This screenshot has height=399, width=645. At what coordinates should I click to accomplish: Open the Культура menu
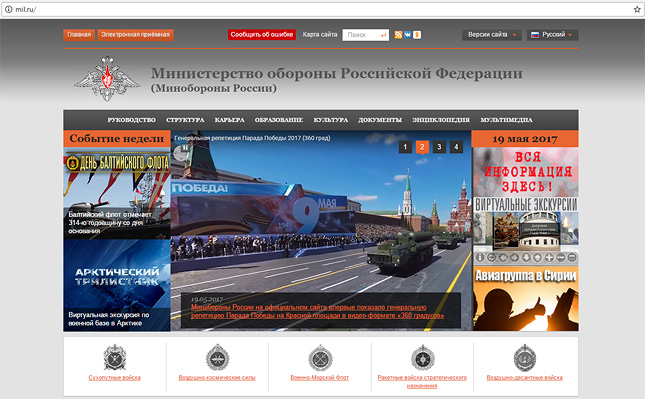point(331,120)
